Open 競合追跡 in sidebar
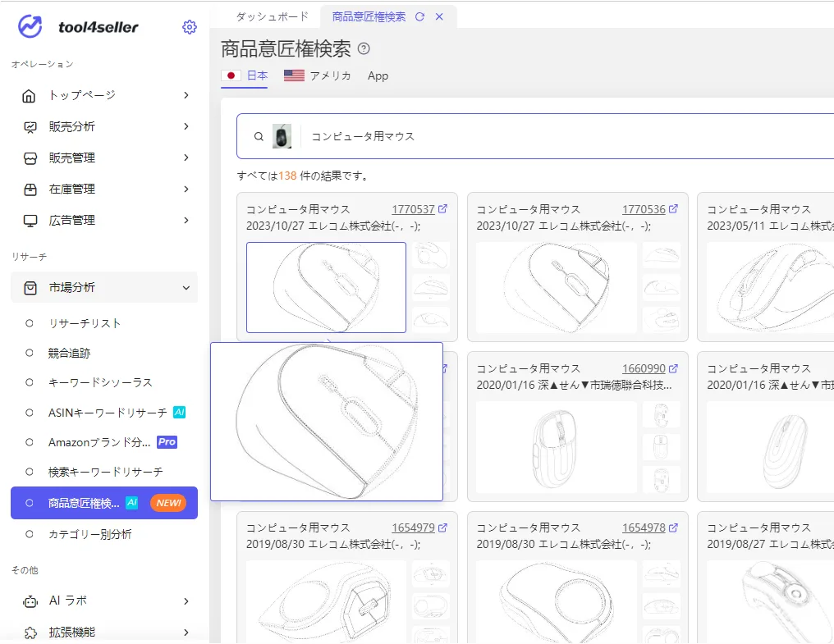The image size is (834, 644). coord(69,353)
